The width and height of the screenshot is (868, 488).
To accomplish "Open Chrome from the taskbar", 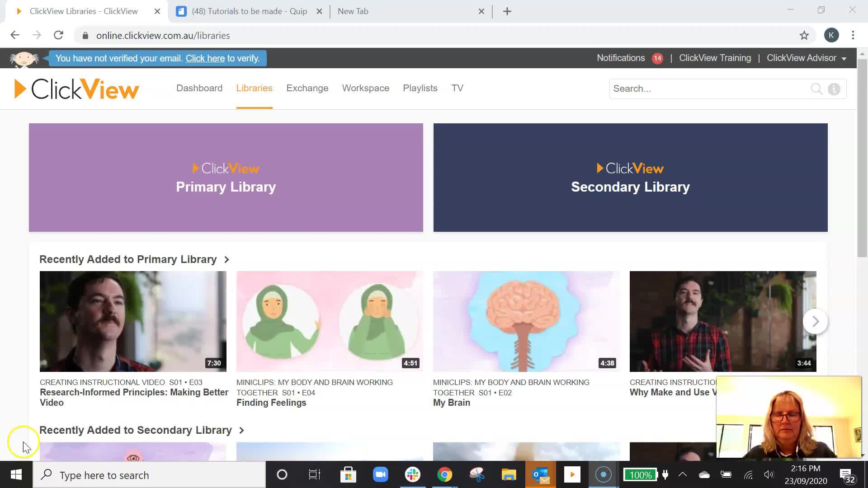I will (x=444, y=474).
